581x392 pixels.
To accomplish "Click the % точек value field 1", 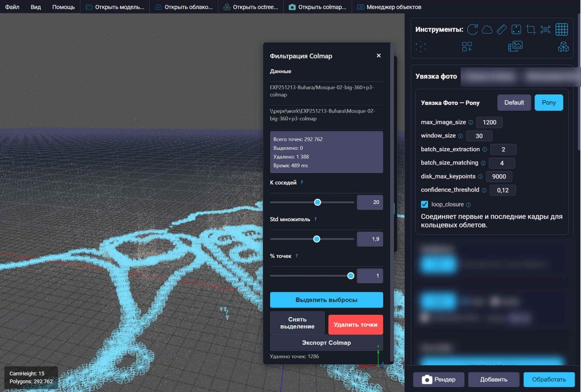I will coord(370,276).
